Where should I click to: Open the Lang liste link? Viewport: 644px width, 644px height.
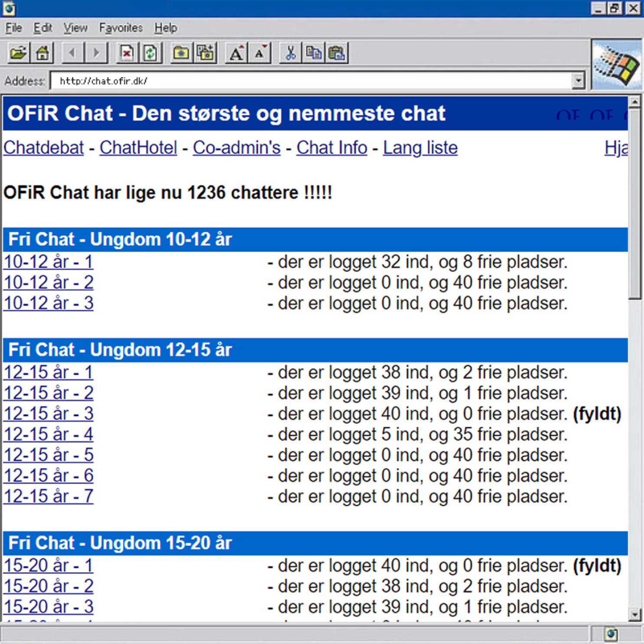coord(420,148)
